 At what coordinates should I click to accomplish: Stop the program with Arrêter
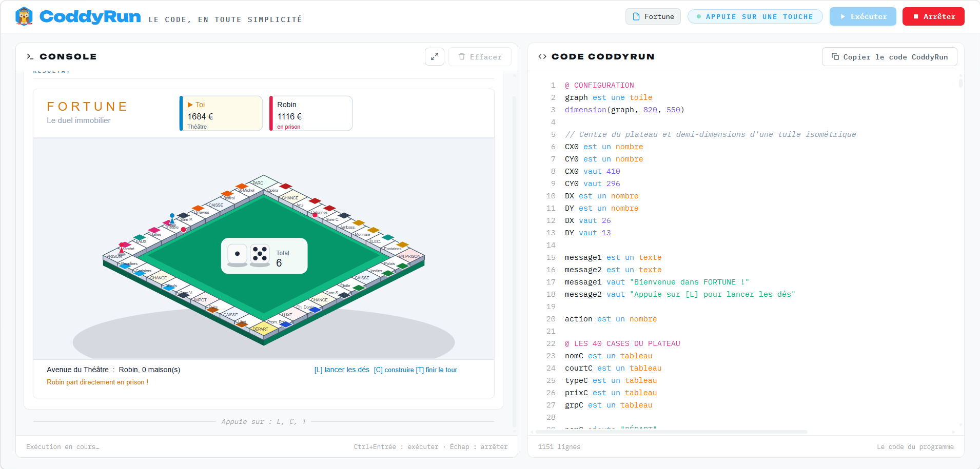pyautogui.click(x=933, y=16)
